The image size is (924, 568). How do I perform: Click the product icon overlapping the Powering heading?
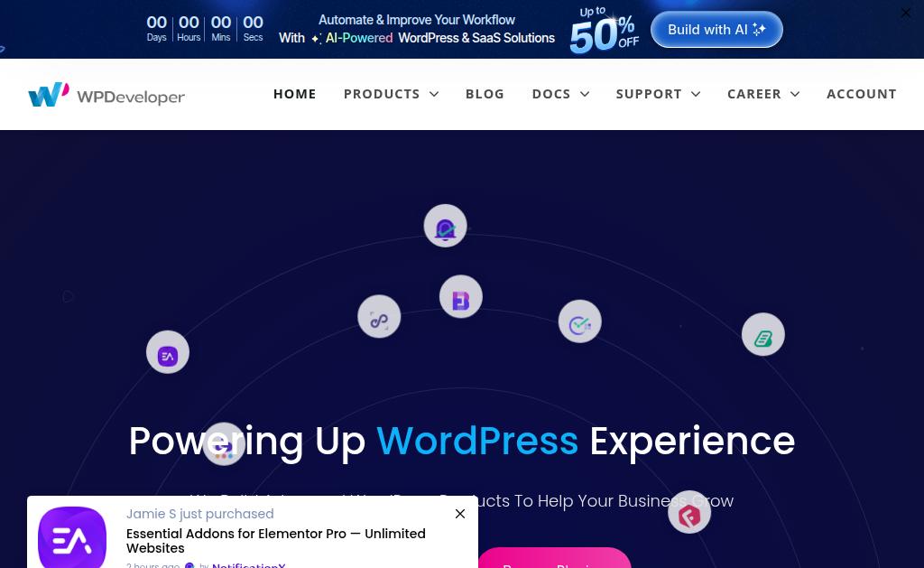point(224,444)
